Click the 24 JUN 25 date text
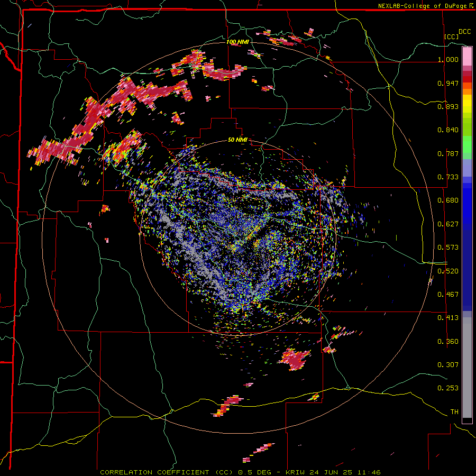This screenshot has height=476, width=476. coord(332,472)
